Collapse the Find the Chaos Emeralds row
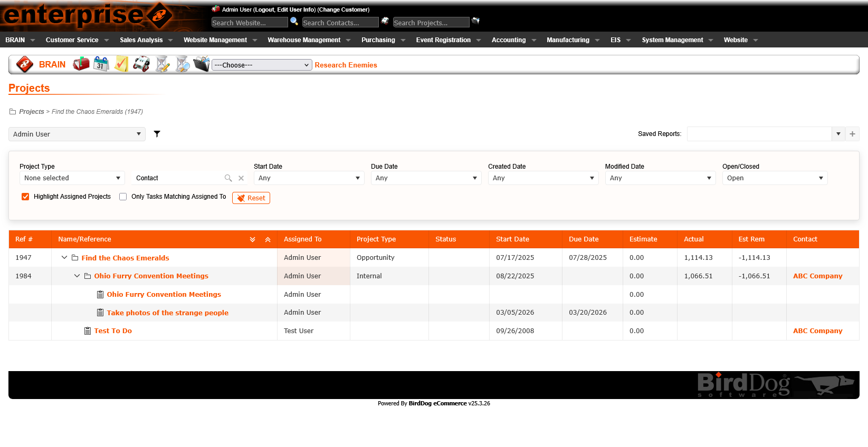Image resolution: width=868 pixels, height=447 pixels. click(x=64, y=258)
